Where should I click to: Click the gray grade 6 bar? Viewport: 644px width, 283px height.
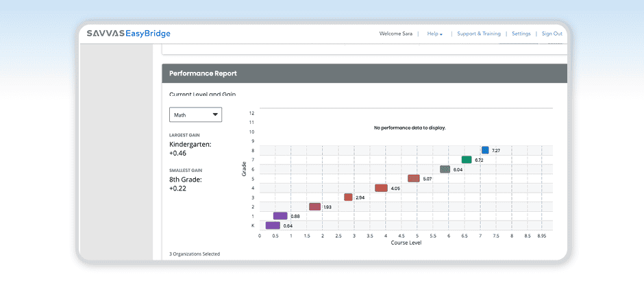pos(445,169)
